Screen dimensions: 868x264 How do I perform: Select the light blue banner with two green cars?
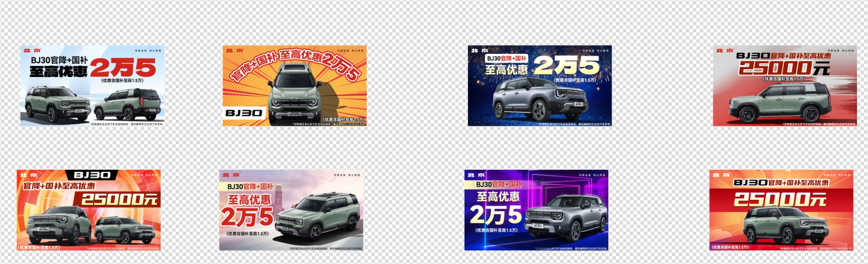92,86
